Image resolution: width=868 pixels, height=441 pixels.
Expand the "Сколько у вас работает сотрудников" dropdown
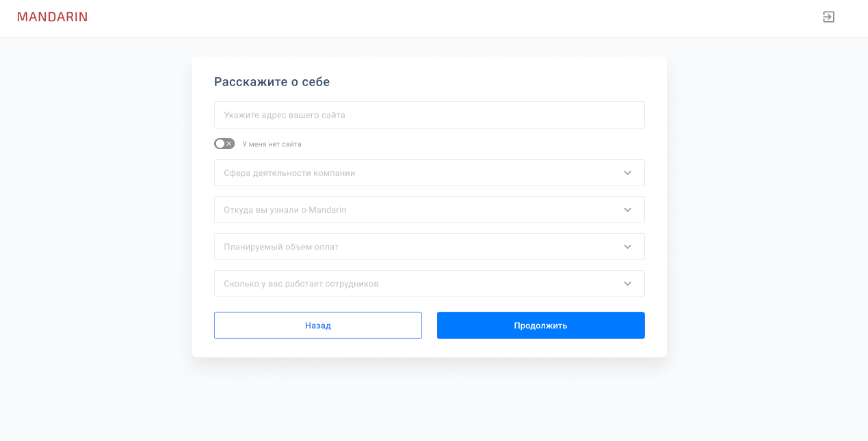point(410,284)
